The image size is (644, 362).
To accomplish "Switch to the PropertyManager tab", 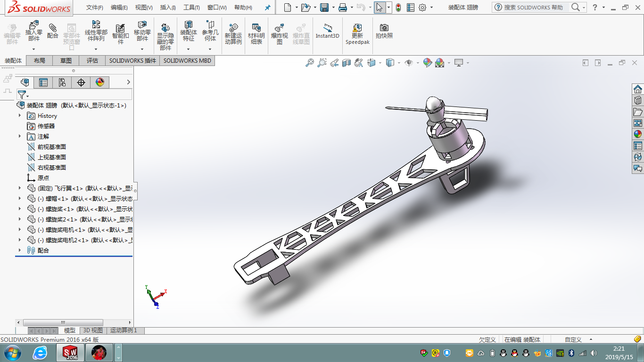I will (43, 82).
